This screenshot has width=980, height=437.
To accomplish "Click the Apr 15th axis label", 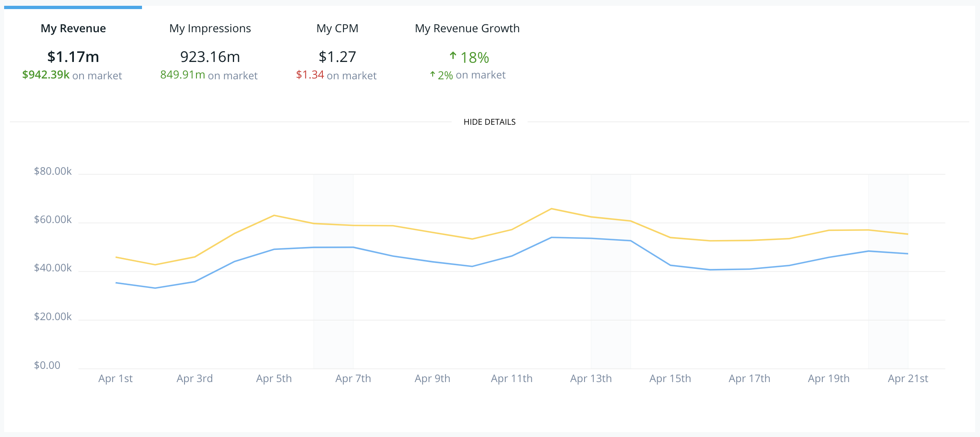I will (x=670, y=378).
